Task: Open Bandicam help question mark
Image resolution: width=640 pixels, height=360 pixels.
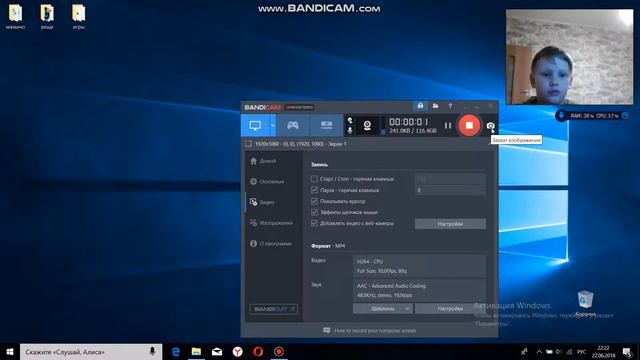Action: [x=450, y=106]
